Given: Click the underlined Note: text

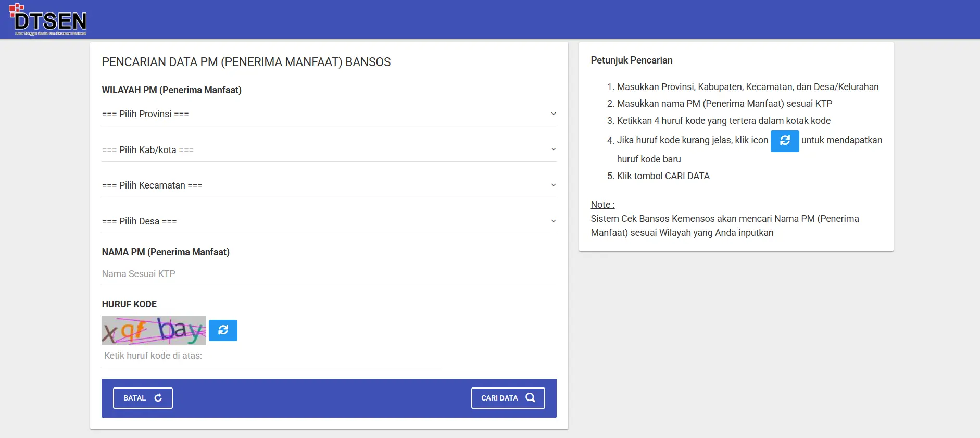Looking at the screenshot, I should point(602,205).
